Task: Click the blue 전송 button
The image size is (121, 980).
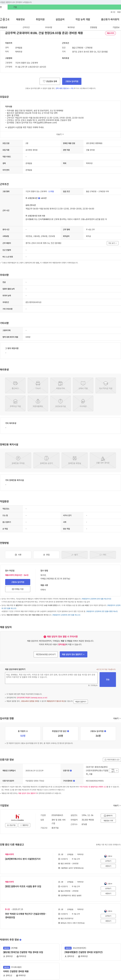Action: click(108, 679)
